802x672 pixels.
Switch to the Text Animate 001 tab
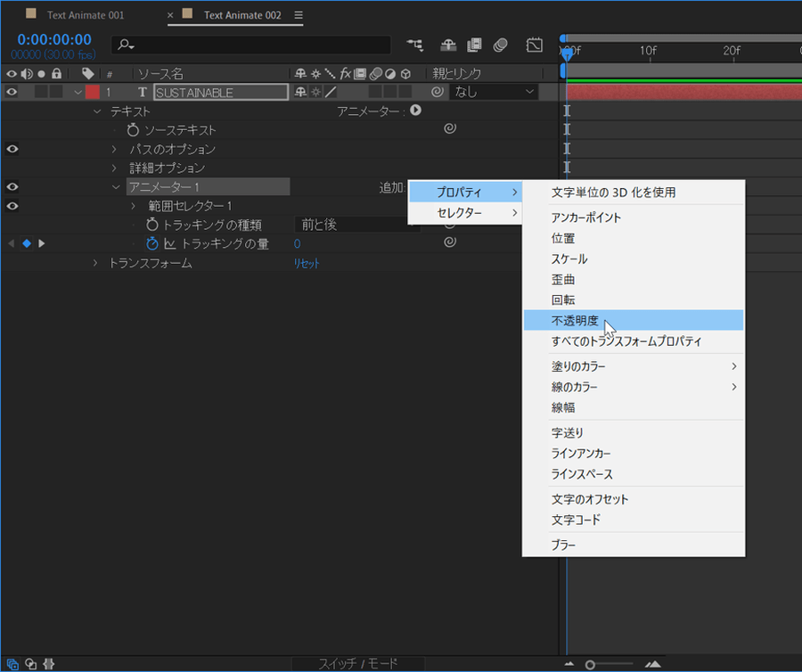[86, 15]
